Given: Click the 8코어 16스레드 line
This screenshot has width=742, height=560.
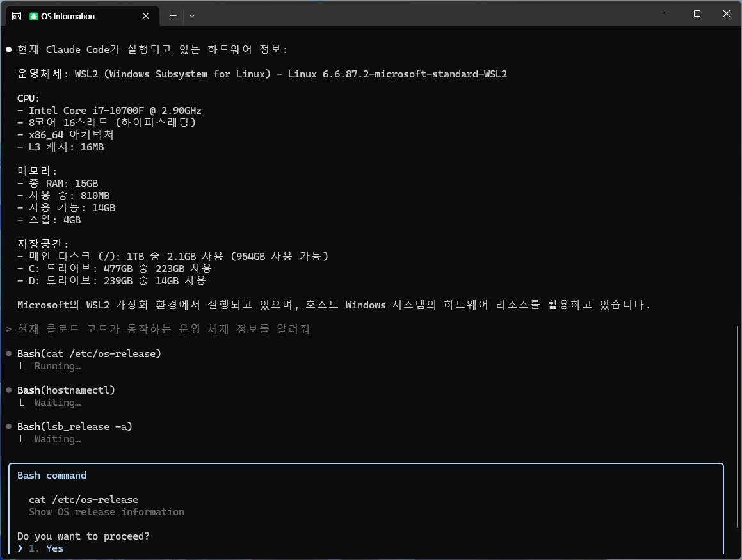Looking at the screenshot, I should coord(106,122).
